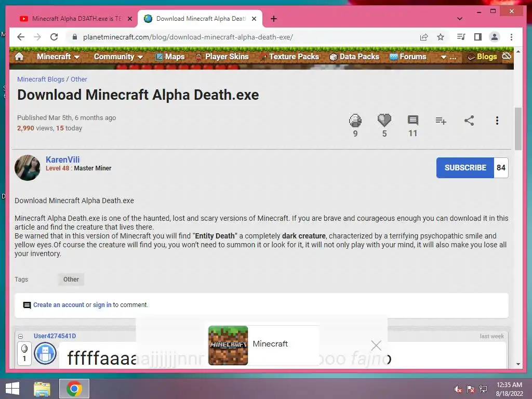Click the scrollbar down arrow
The image size is (532, 399).
[518, 364]
